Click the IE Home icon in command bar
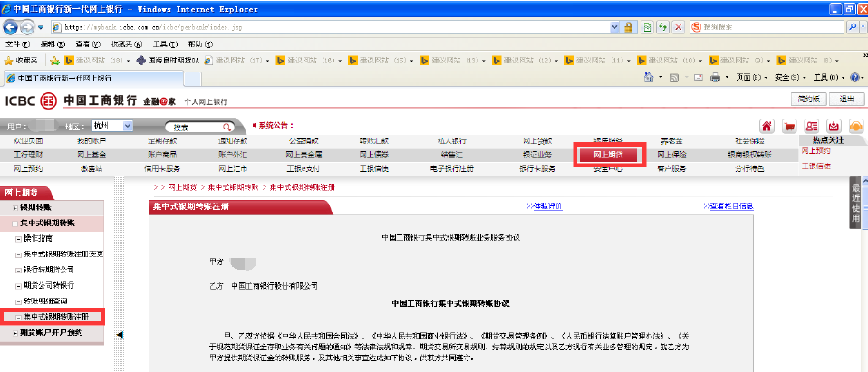 (650, 78)
